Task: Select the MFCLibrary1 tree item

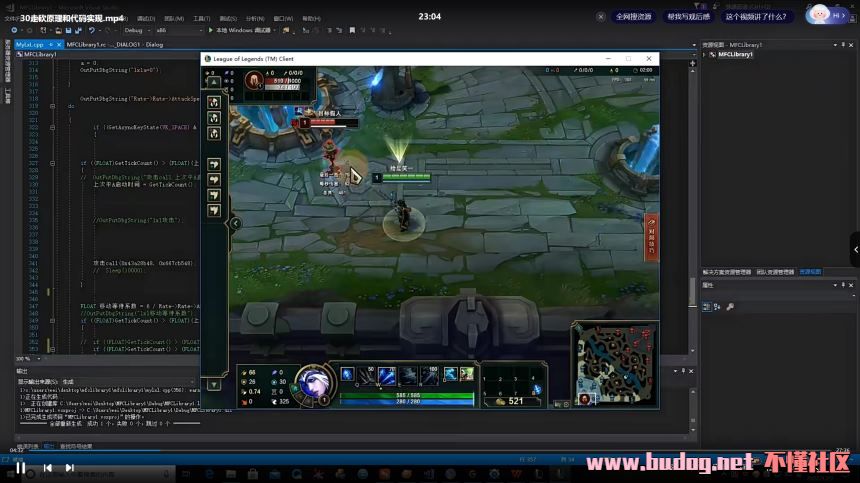Action: tap(735, 54)
